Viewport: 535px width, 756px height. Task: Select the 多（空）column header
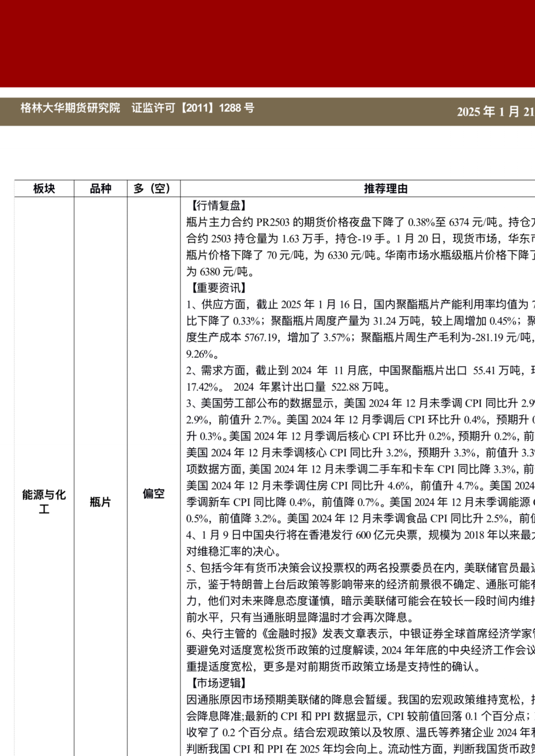click(x=154, y=189)
